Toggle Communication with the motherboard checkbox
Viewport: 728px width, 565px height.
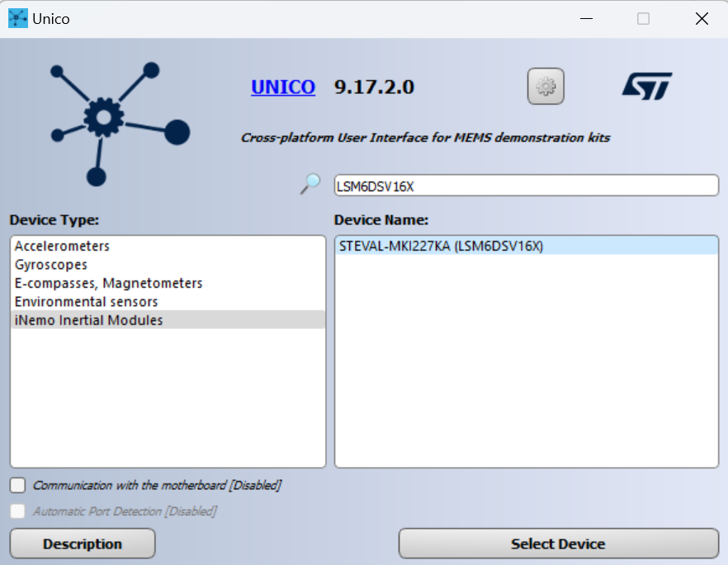(17, 485)
